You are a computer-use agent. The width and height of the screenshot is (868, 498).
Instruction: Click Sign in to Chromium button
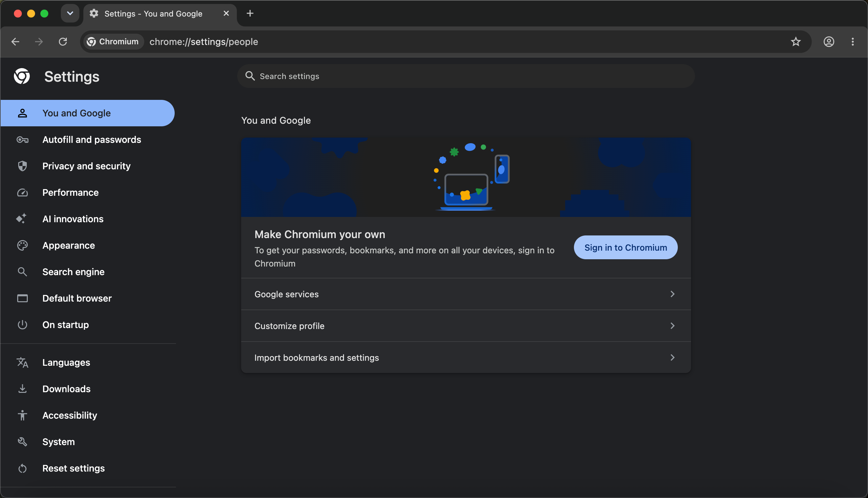click(626, 247)
